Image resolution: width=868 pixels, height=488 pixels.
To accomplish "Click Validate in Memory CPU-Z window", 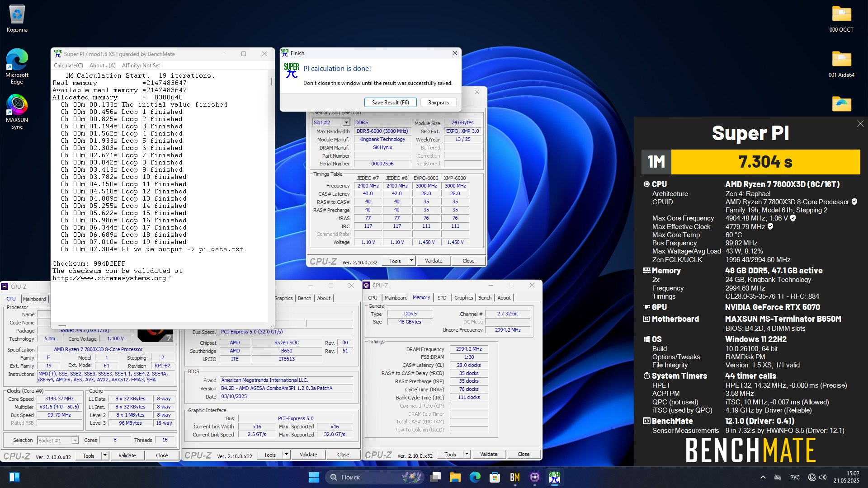I will pos(489,454).
